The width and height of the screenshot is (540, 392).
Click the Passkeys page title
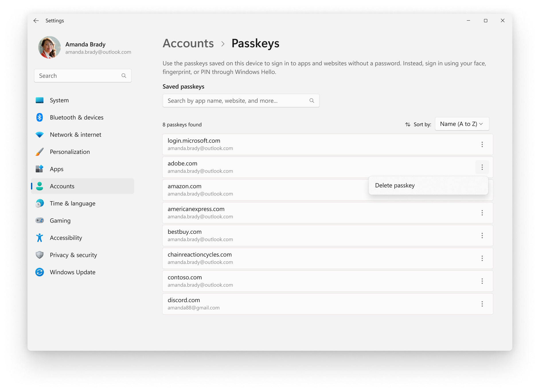point(255,43)
